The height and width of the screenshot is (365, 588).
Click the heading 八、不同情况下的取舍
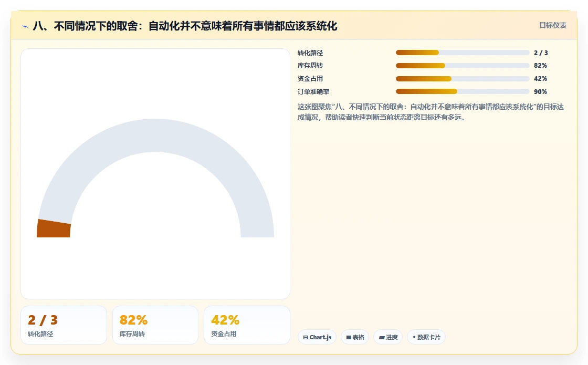185,26
